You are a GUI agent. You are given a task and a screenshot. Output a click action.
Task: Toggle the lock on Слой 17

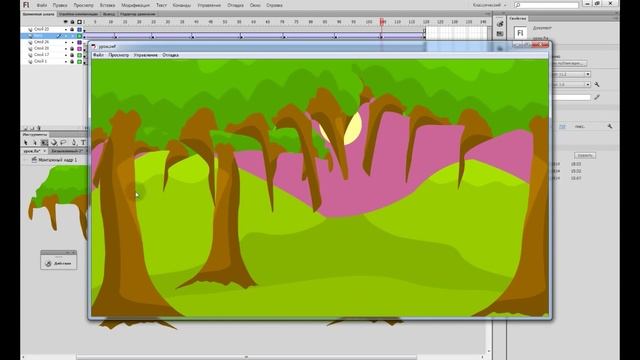pos(72,55)
